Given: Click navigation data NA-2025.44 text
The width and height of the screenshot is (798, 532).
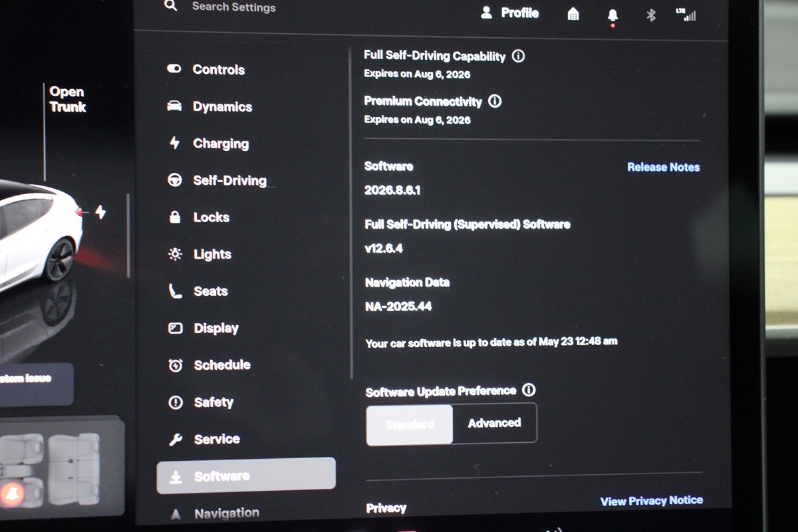Looking at the screenshot, I should (x=399, y=307).
